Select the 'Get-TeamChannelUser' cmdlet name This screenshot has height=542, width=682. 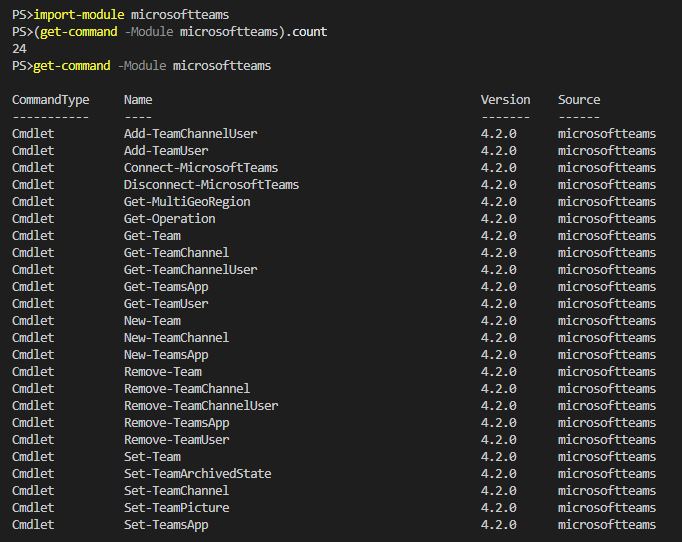click(191, 270)
